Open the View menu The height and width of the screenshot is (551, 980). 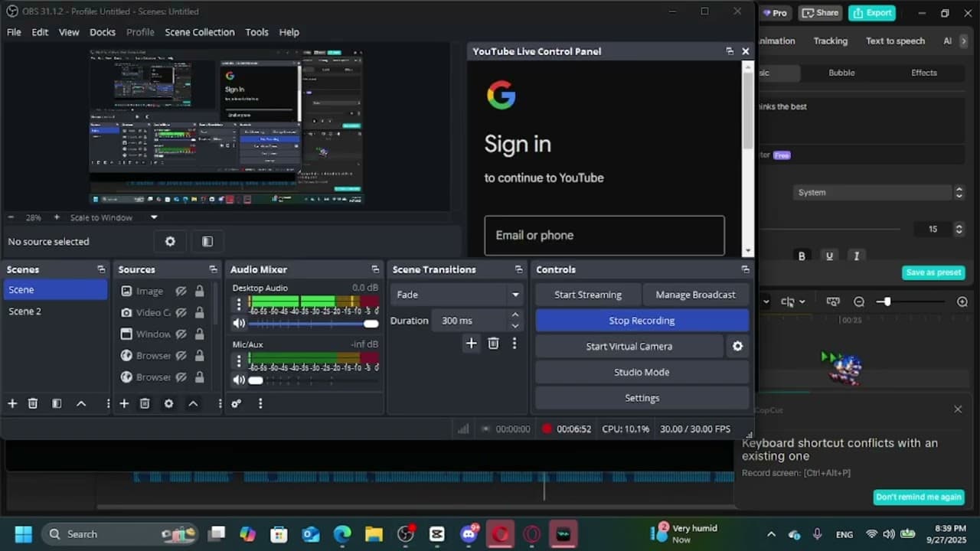[x=69, y=32]
